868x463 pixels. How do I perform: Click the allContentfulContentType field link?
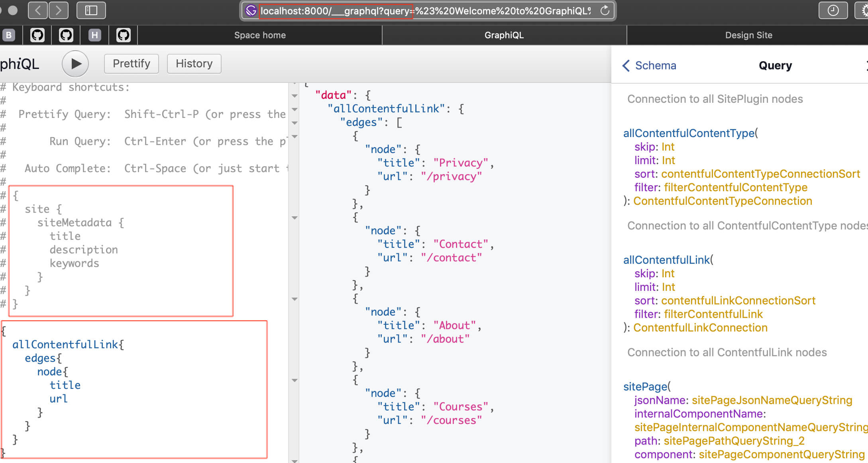689,133
